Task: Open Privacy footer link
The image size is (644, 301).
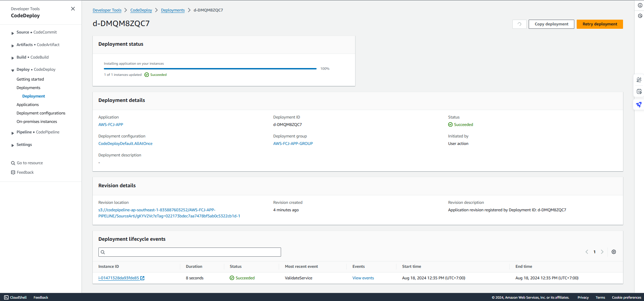Action: click(583, 298)
